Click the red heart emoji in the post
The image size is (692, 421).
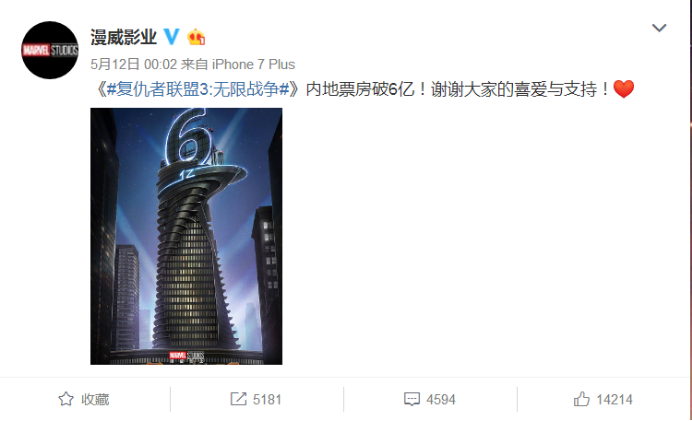click(x=624, y=89)
